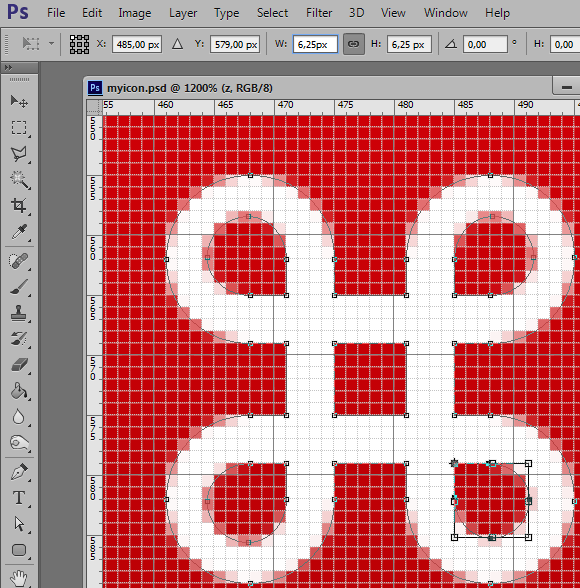The width and height of the screenshot is (580, 588).
Task: Select the Clone Stamp tool
Action: pyautogui.click(x=19, y=313)
